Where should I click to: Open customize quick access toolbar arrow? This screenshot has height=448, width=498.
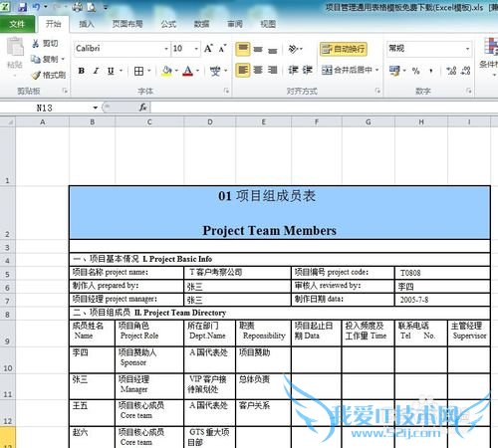[106, 7]
